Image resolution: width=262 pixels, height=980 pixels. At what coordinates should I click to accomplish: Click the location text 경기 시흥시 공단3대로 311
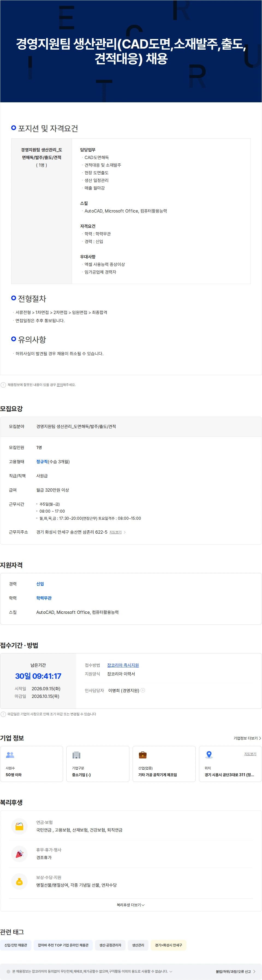[229, 775]
